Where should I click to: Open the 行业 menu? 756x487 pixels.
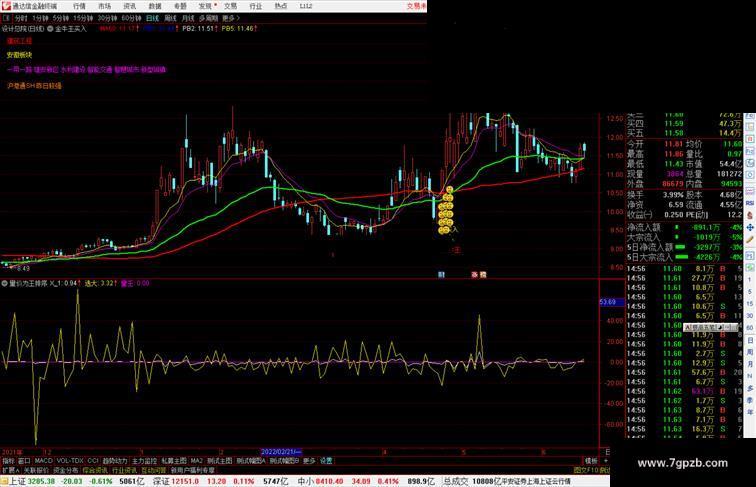point(256,6)
